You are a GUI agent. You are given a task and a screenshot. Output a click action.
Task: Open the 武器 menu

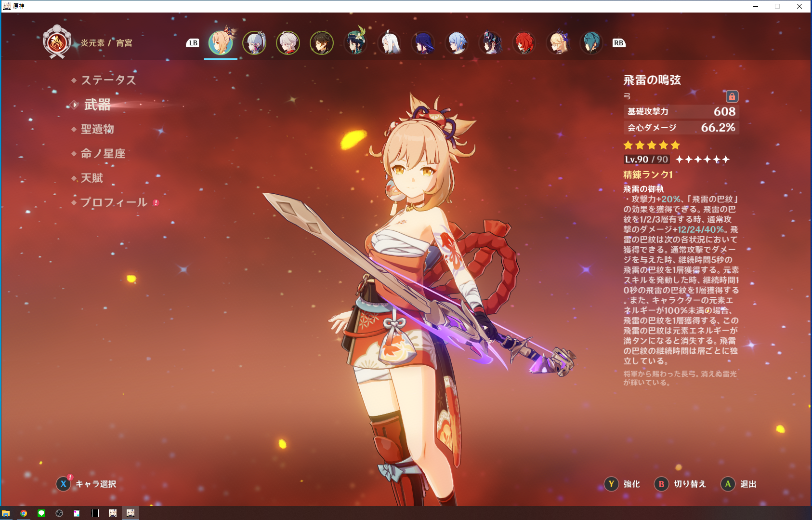[97, 105]
